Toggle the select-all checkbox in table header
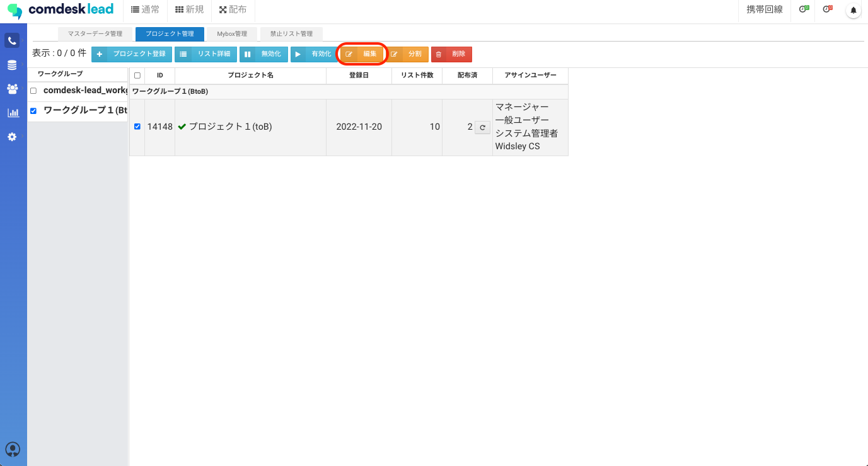The image size is (868, 466). click(137, 76)
